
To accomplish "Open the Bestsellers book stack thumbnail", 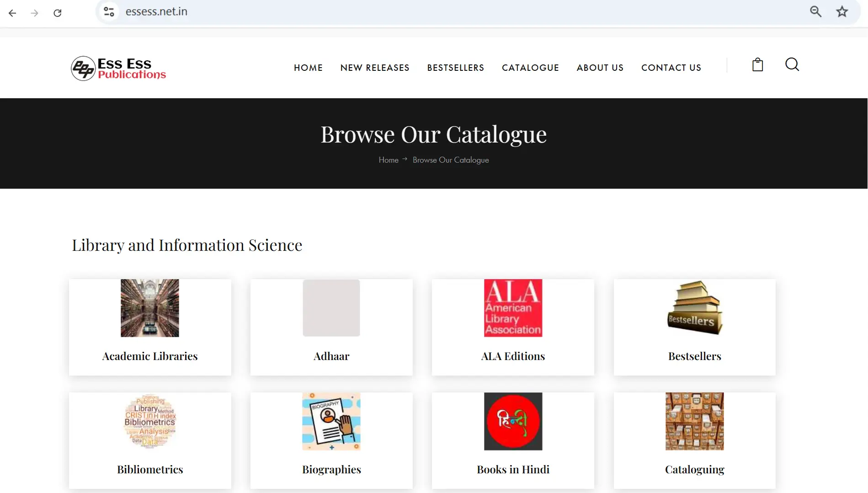I will point(695,308).
